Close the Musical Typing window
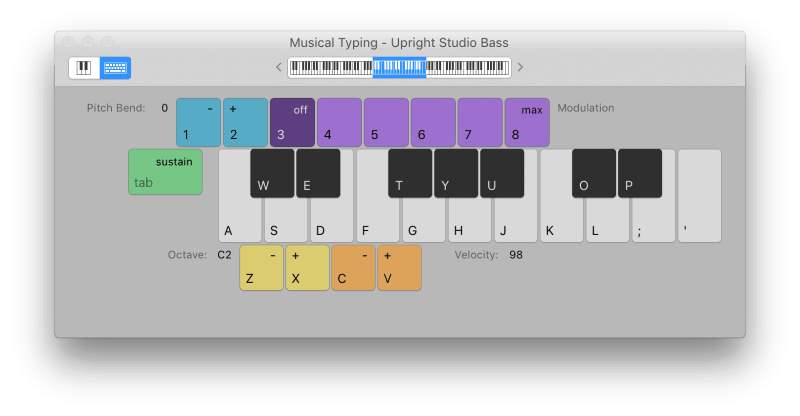Screen dimensions: 800x416 pyautogui.click(x=69, y=42)
